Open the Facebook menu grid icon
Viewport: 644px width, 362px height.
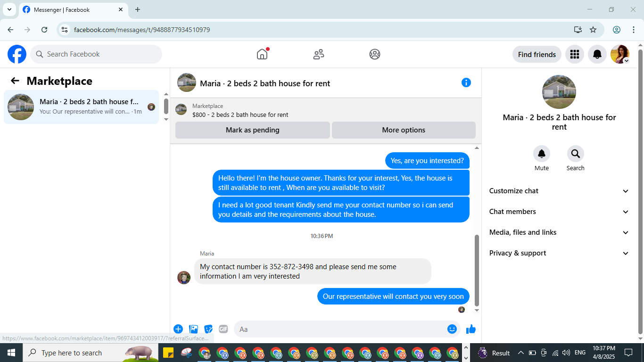574,54
